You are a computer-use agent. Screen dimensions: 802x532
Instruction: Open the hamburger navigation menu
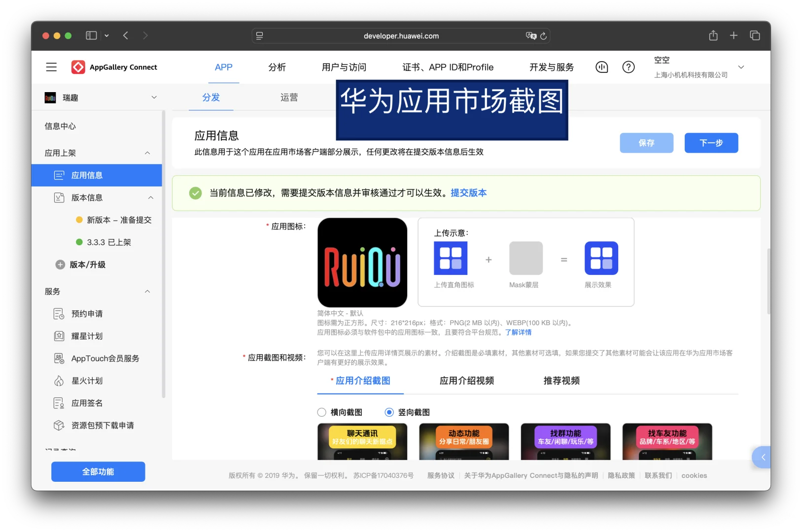click(51, 67)
